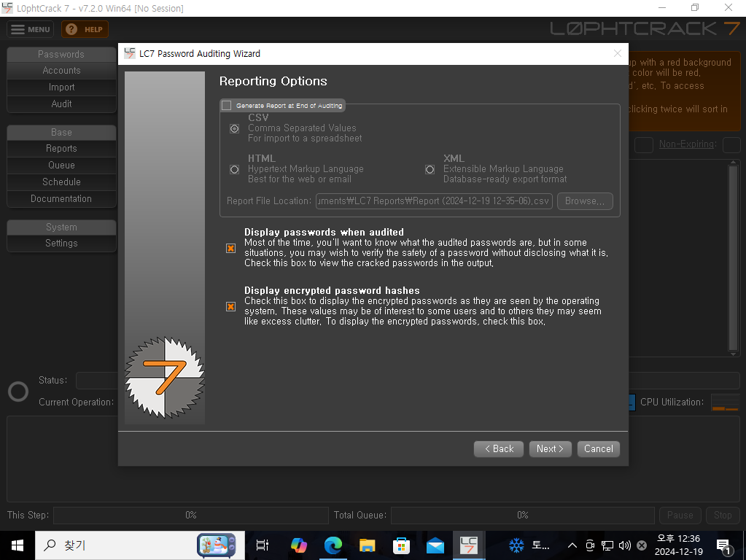Click the Base section header
The height and width of the screenshot is (560, 746).
(x=61, y=132)
